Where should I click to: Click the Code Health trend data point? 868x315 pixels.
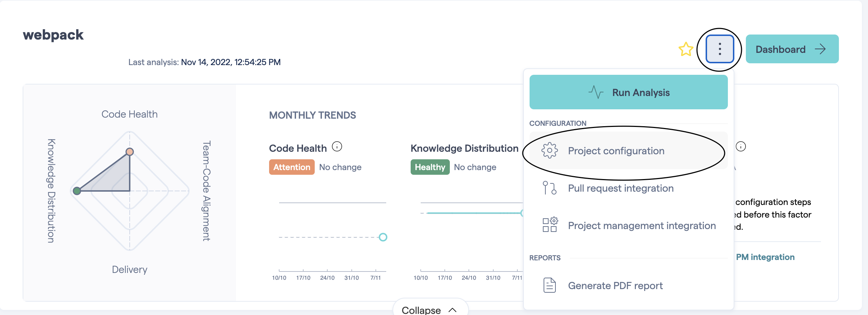point(383,237)
